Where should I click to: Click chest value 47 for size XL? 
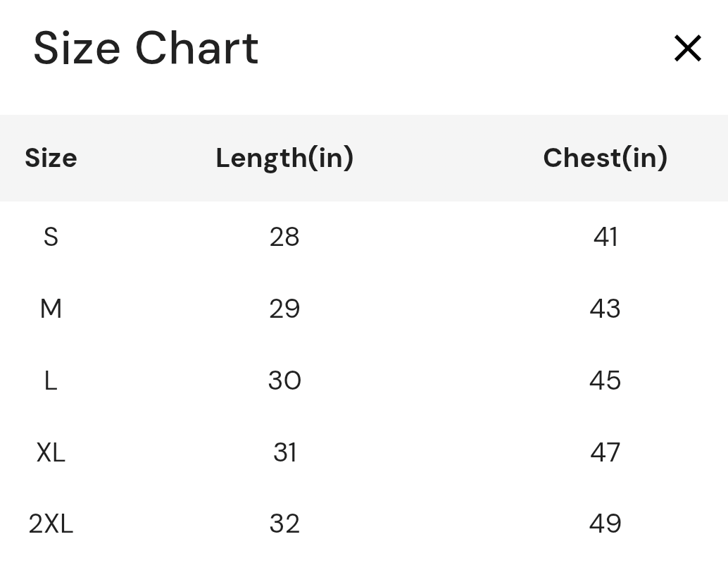point(605,452)
